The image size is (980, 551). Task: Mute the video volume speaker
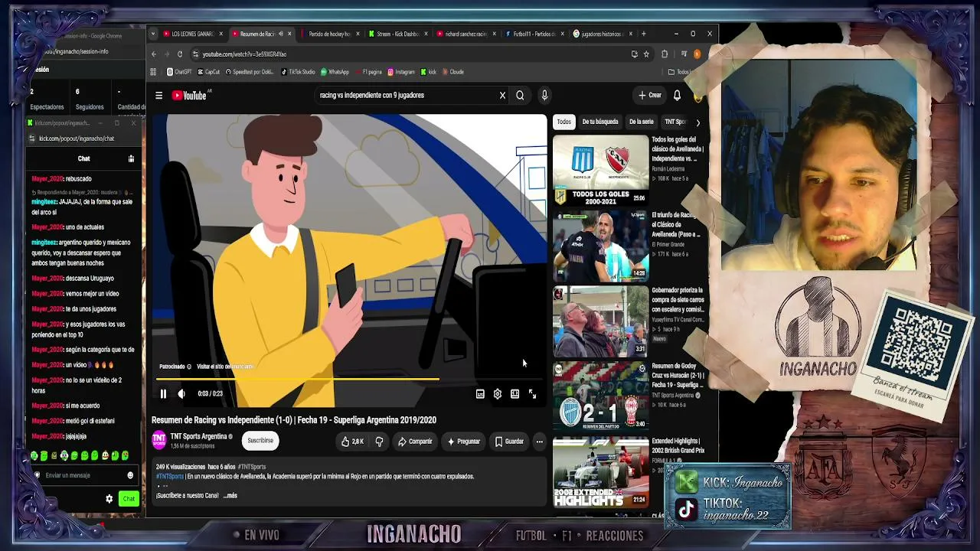(181, 394)
